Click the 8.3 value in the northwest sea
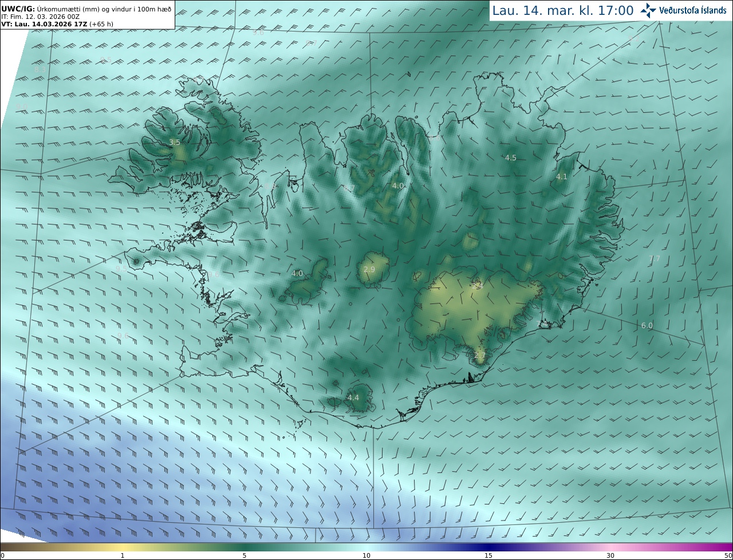 click(40, 69)
